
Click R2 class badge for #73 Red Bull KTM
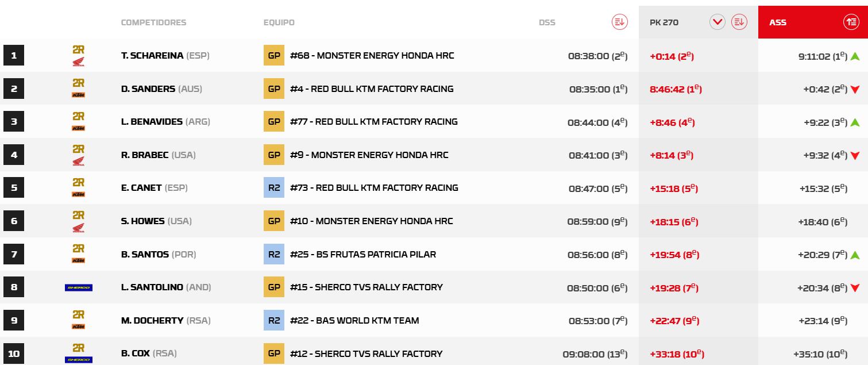click(274, 188)
